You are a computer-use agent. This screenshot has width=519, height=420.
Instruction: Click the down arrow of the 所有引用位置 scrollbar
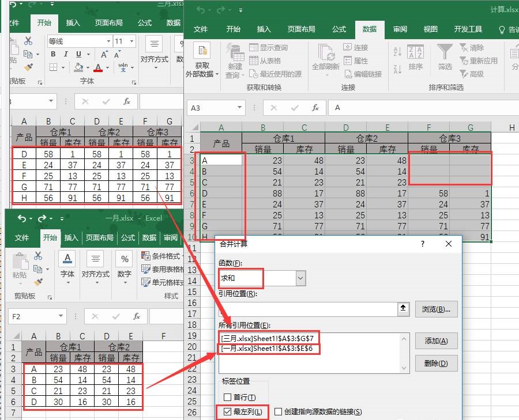[x=404, y=368]
